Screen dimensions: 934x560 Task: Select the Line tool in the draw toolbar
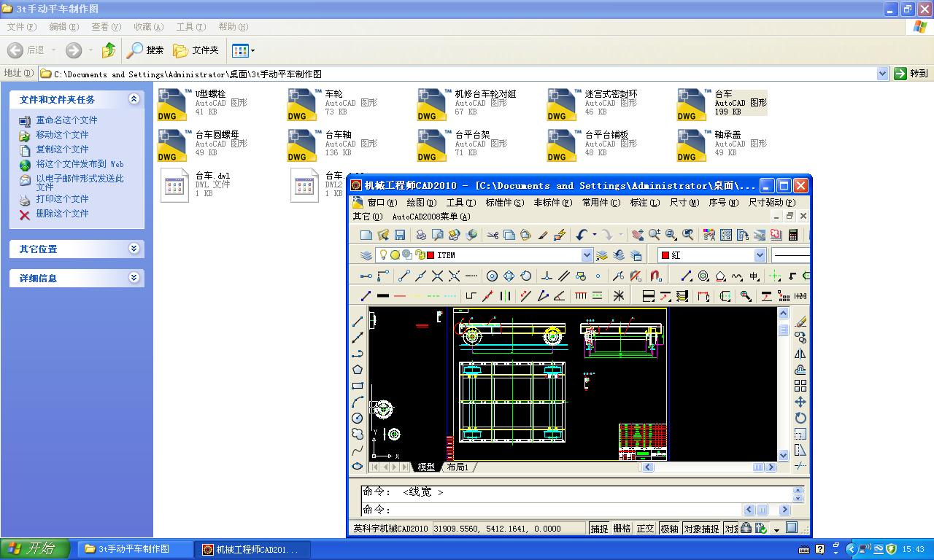click(358, 322)
